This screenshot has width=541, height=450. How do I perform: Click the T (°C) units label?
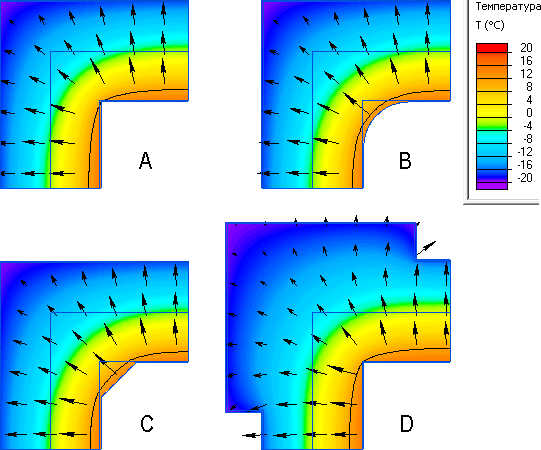pos(490,25)
